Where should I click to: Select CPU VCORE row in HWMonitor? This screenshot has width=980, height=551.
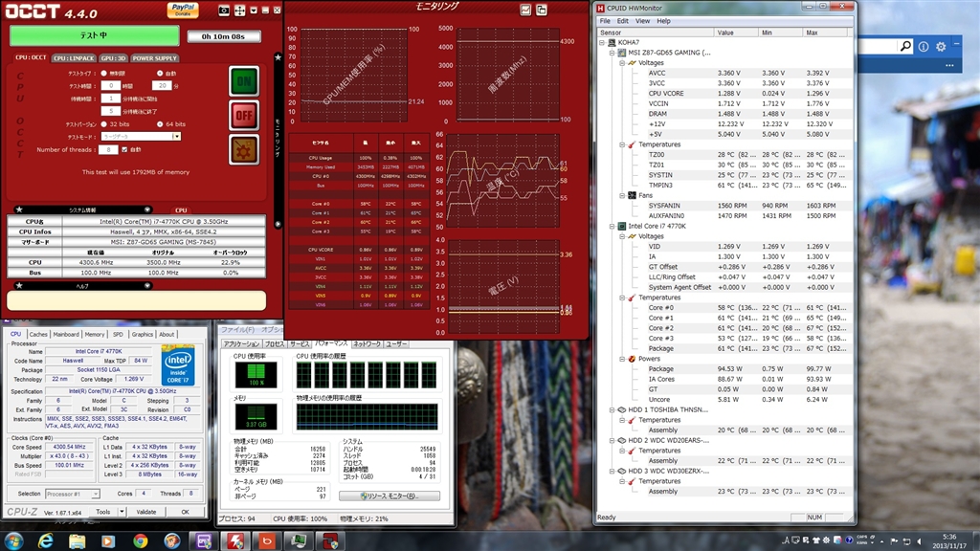725,94
